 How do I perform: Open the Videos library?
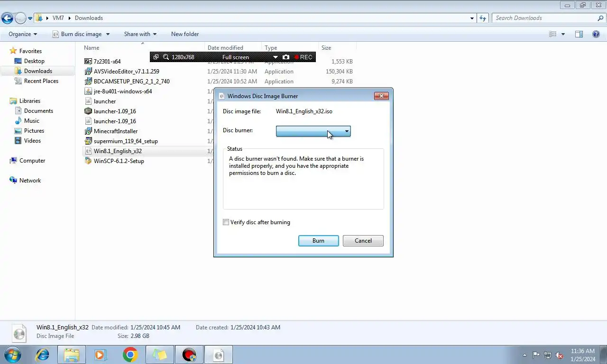click(x=32, y=141)
